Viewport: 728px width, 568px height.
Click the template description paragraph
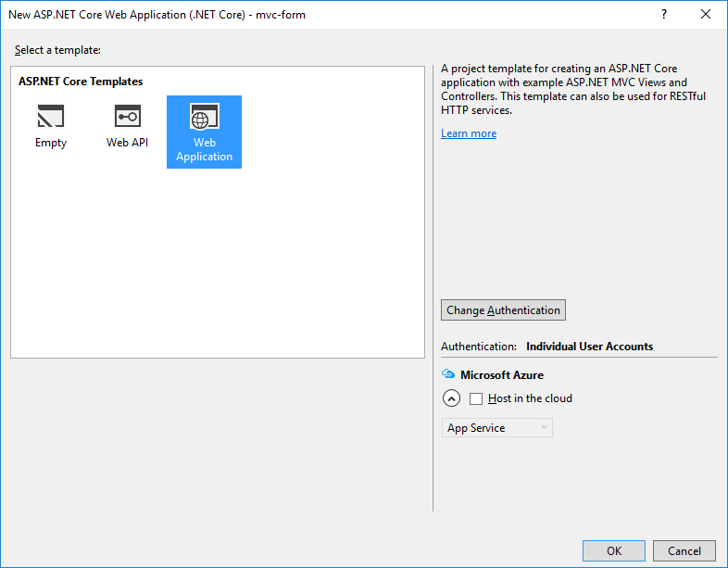click(x=565, y=89)
